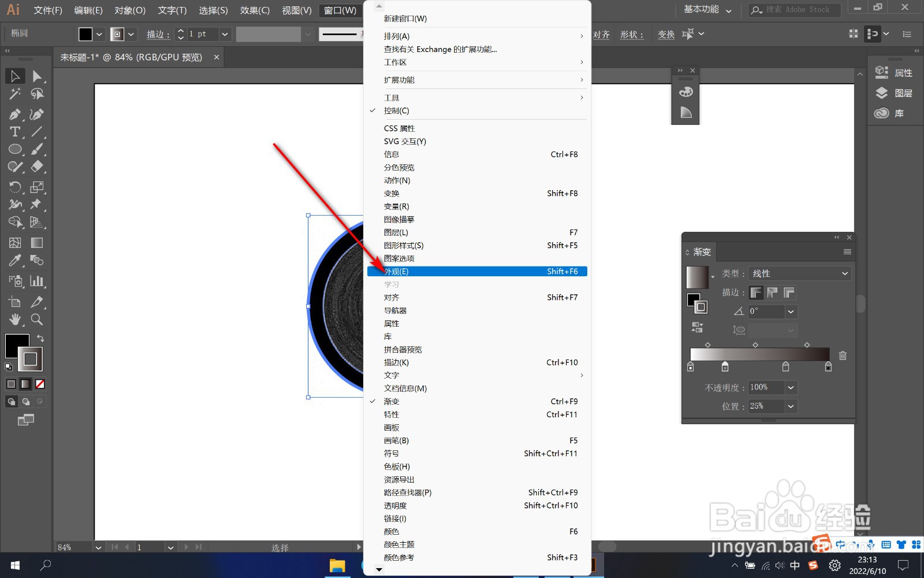Screen dimensions: 924x578
Task: Open zoom level 84% dropdown
Action: coord(98,547)
